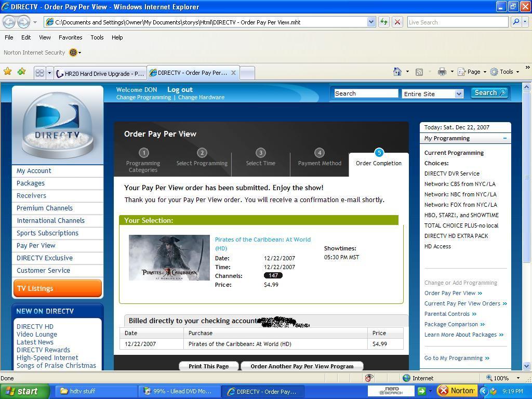Click the DIRECTV snow globe logo
532x399 pixels.
(x=58, y=125)
